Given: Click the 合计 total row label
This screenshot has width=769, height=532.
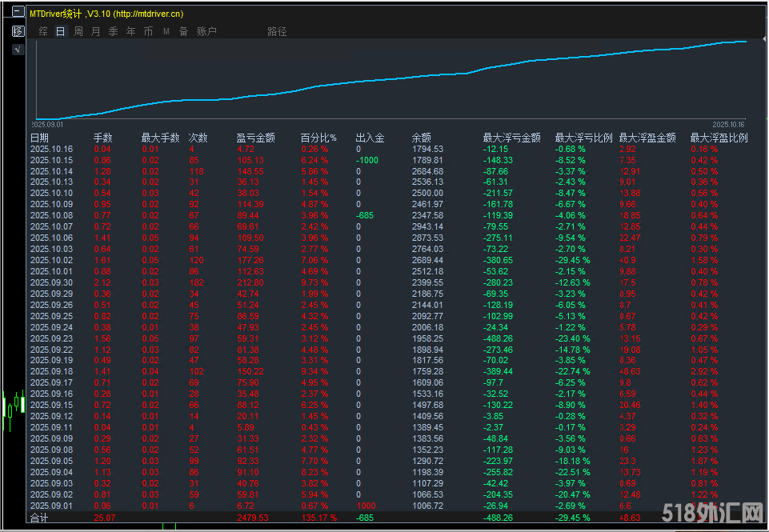Looking at the screenshot, I should coord(39,518).
